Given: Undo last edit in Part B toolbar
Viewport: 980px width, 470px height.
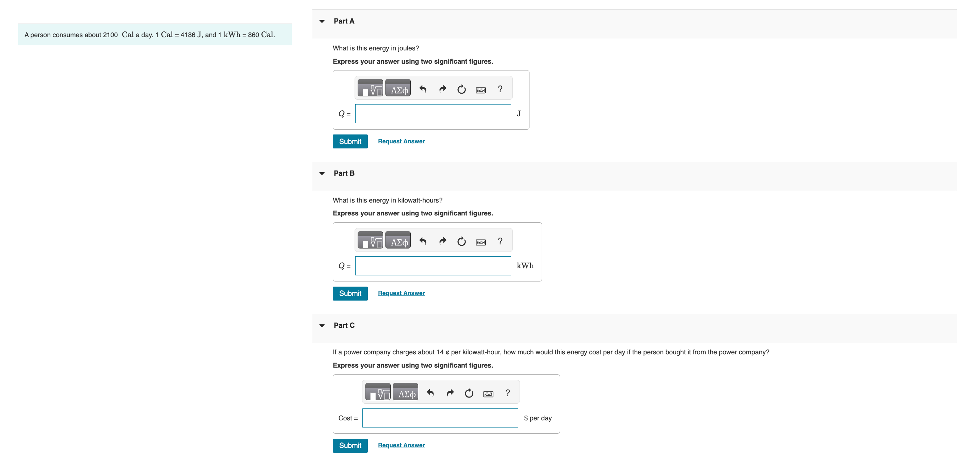Looking at the screenshot, I should pyautogui.click(x=423, y=241).
